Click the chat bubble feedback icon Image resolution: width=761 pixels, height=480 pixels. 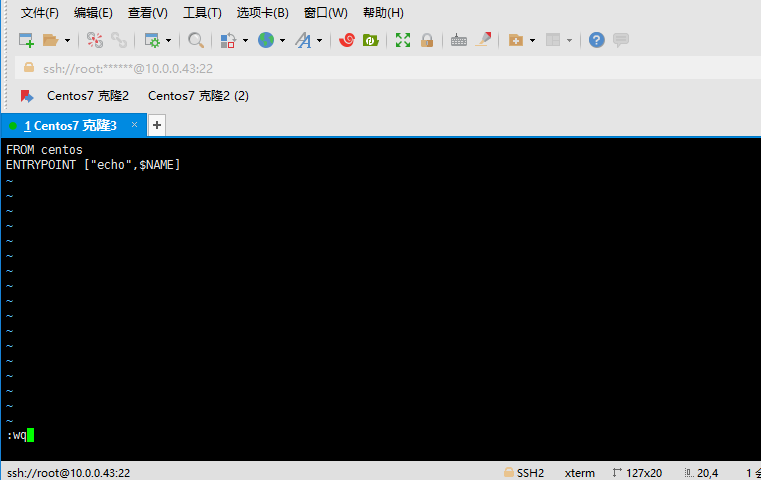click(621, 40)
